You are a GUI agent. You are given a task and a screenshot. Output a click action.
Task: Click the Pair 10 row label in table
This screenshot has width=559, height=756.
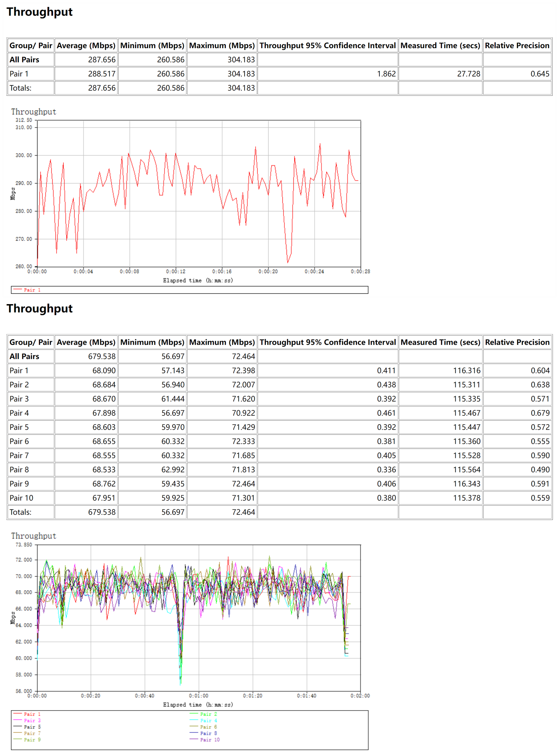click(21, 498)
